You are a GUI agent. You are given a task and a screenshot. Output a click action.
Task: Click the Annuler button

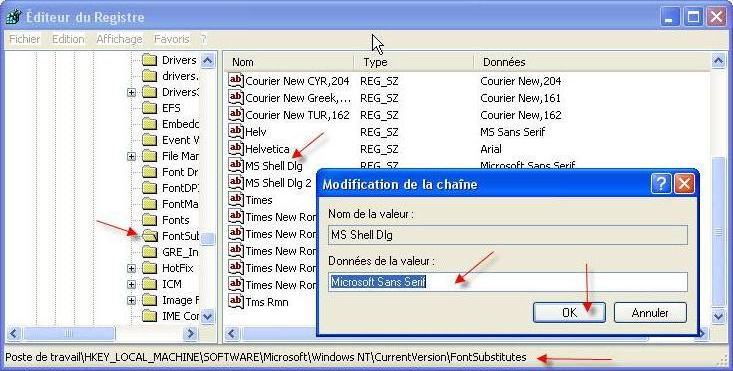point(650,313)
